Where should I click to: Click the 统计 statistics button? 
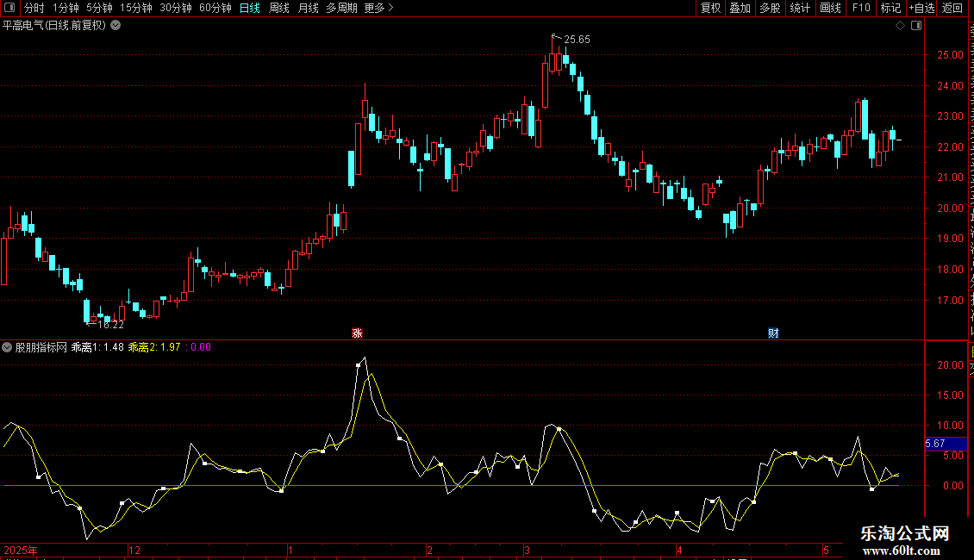[800, 8]
